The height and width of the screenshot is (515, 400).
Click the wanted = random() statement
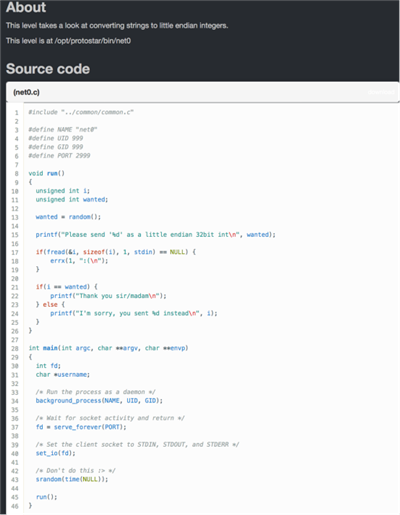pos(68,217)
